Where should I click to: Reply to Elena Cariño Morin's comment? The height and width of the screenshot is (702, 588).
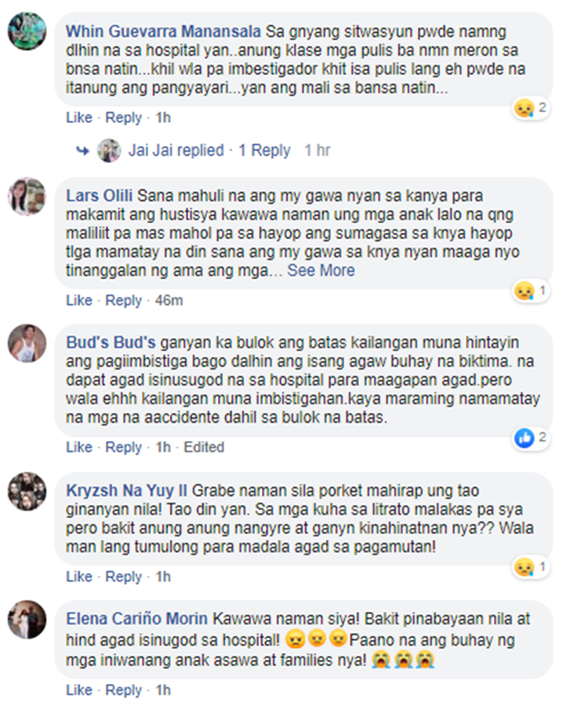pos(124,690)
